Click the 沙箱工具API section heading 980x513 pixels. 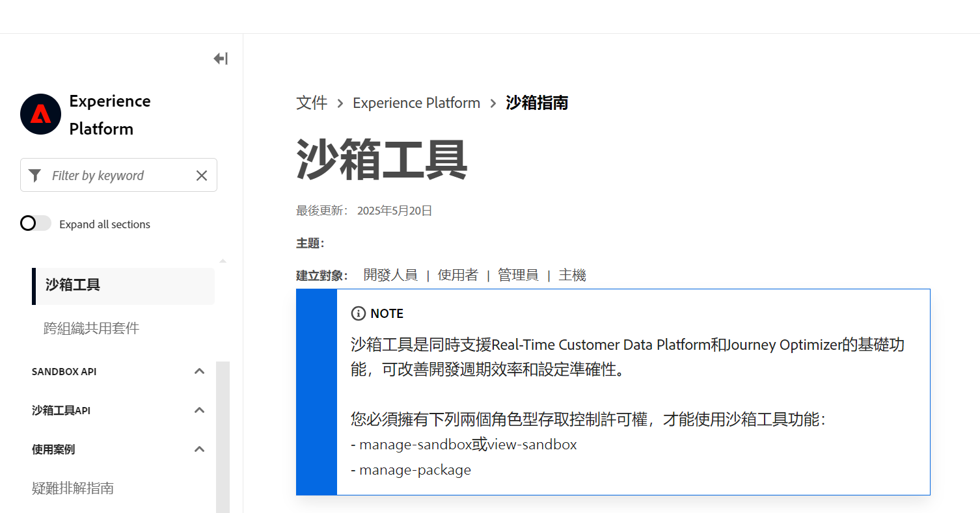(61, 410)
